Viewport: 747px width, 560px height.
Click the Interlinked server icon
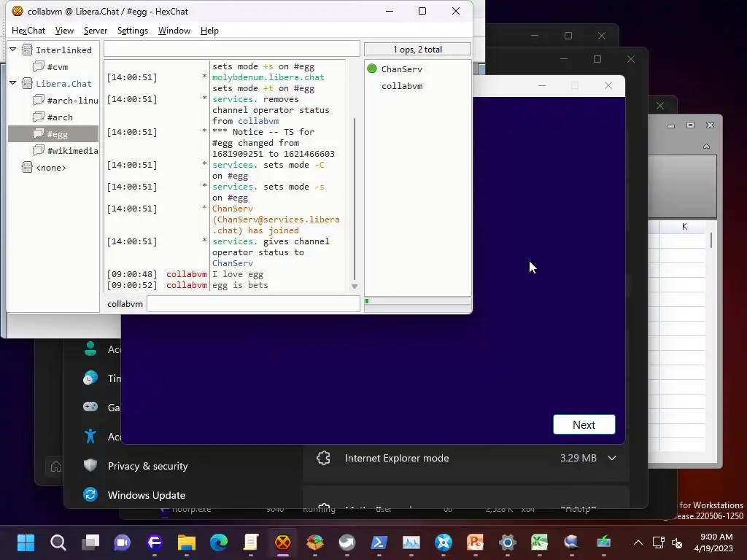pyautogui.click(x=28, y=50)
